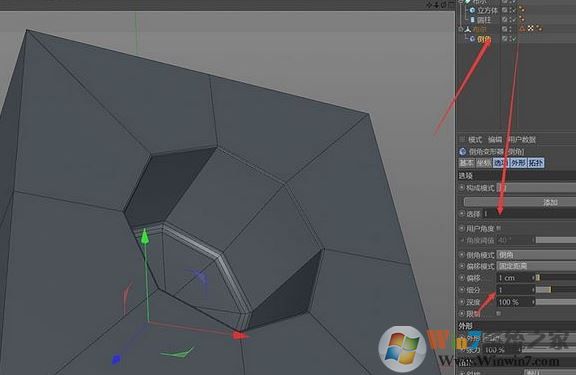This screenshot has width=576, height=375.
Task: Click the 偏移 value field showing 1 cm
Action: pyautogui.click(x=515, y=278)
